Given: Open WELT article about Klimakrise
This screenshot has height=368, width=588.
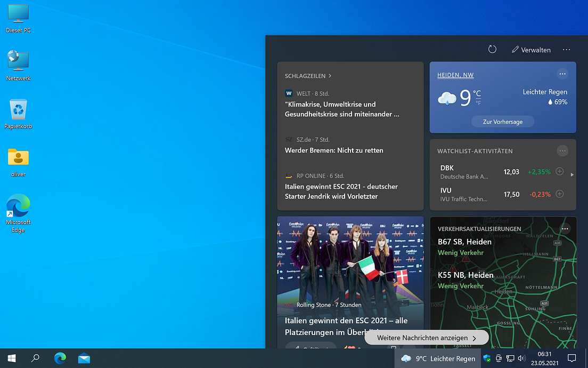Looking at the screenshot, I should point(341,109).
